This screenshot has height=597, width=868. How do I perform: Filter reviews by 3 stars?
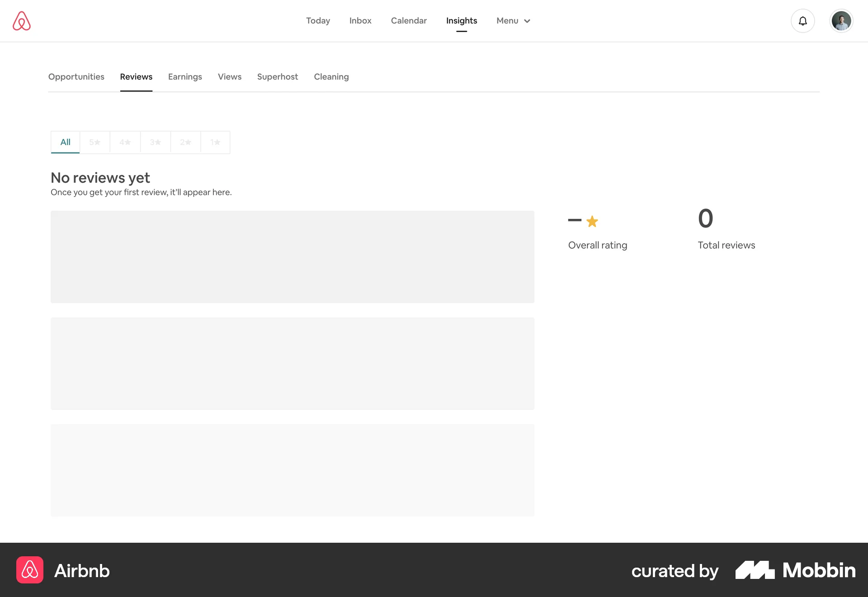(x=155, y=142)
